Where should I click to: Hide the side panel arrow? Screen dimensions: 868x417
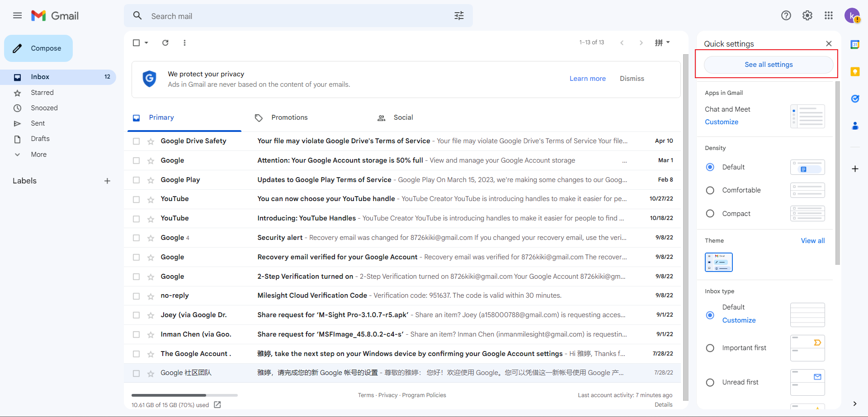tap(854, 403)
